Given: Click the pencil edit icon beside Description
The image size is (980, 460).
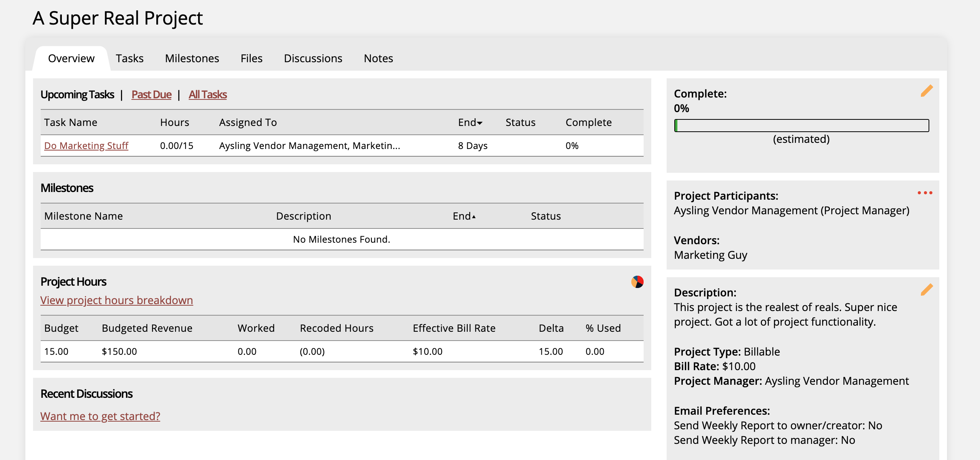Looking at the screenshot, I should pyautogui.click(x=927, y=290).
